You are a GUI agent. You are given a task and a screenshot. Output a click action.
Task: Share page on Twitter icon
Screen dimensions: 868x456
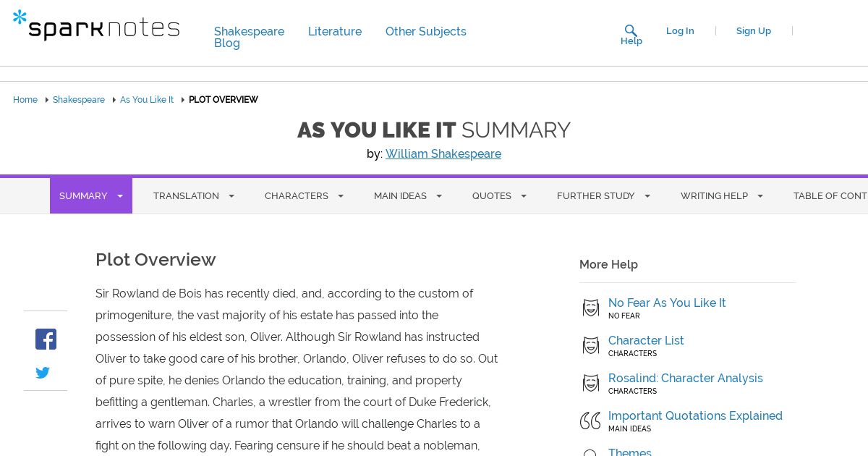(x=43, y=373)
